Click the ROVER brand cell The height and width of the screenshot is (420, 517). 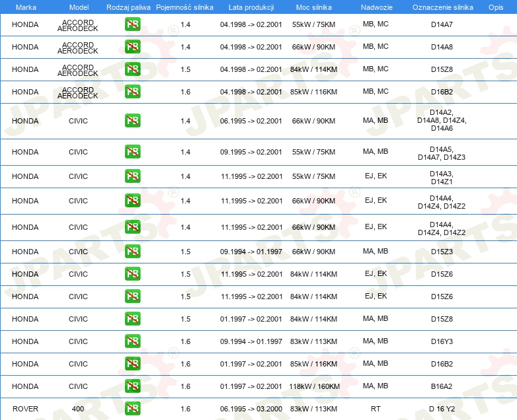(x=25, y=409)
